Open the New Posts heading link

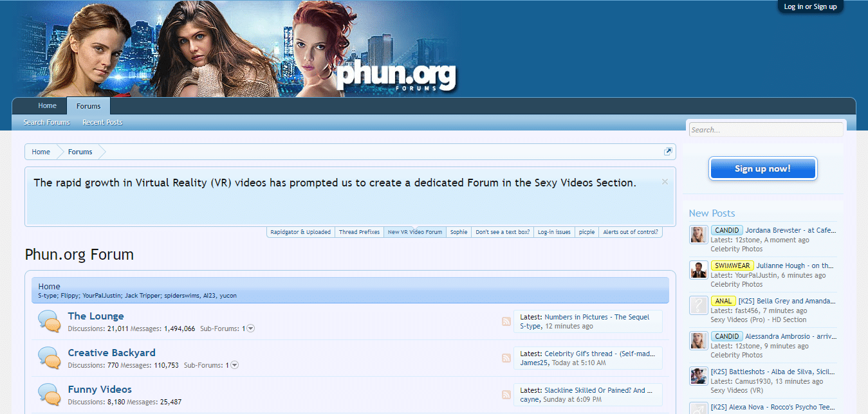click(x=712, y=213)
